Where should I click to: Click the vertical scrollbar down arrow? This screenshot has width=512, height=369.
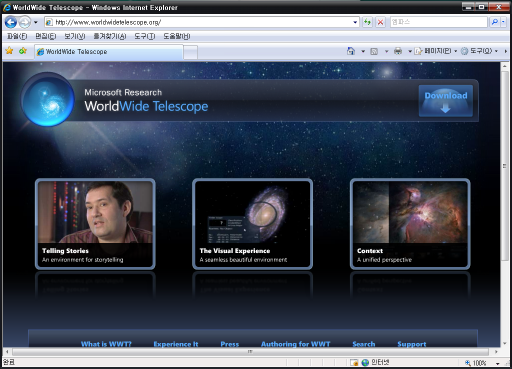tap(505, 343)
